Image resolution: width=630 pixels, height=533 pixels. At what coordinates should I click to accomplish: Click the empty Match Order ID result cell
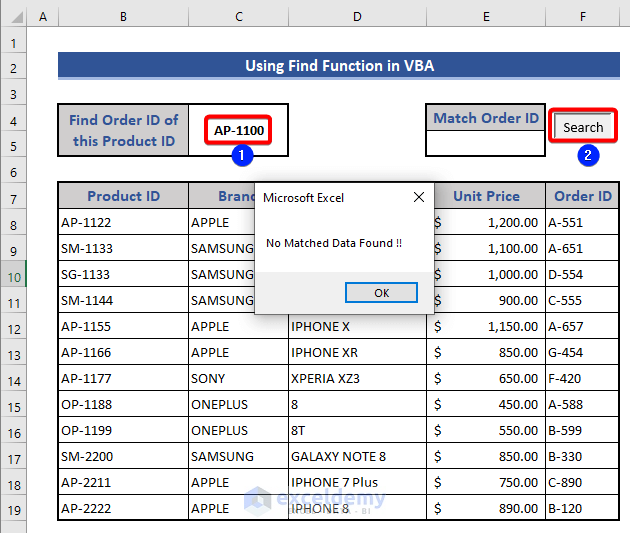485,143
